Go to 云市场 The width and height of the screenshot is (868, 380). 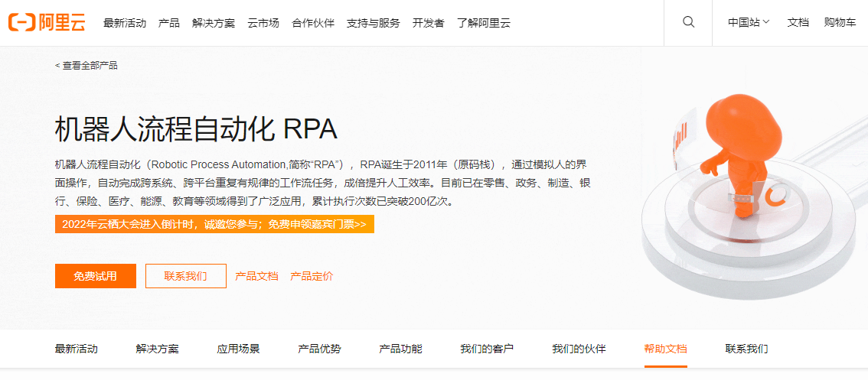pyautogui.click(x=263, y=23)
